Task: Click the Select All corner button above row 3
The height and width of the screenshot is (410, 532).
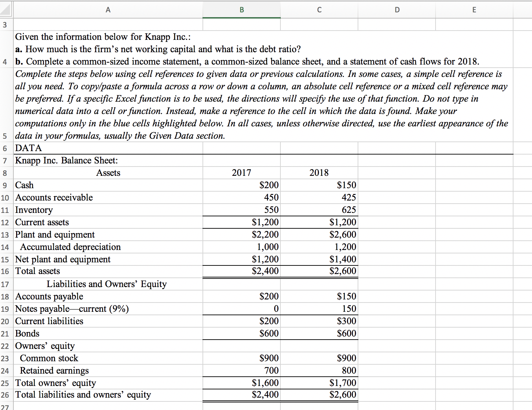Action: (x=5, y=10)
